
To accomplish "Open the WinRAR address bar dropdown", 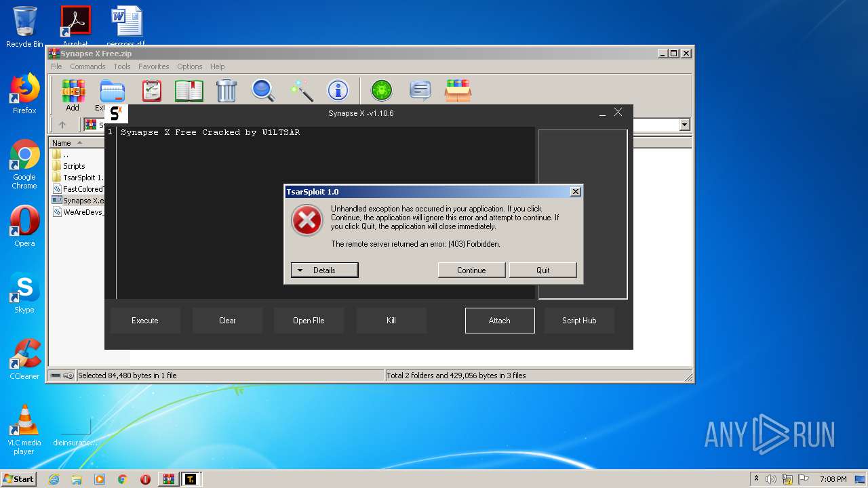I will coord(684,125).
